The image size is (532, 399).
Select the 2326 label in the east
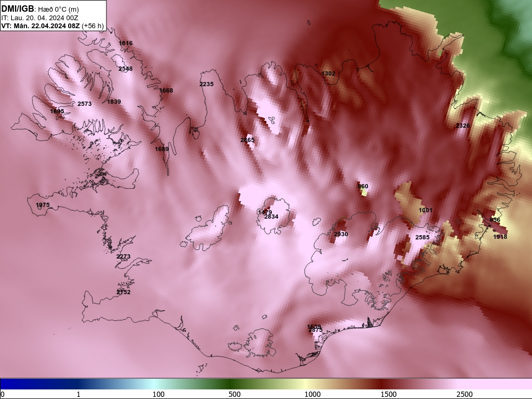(x=463, y=126)
